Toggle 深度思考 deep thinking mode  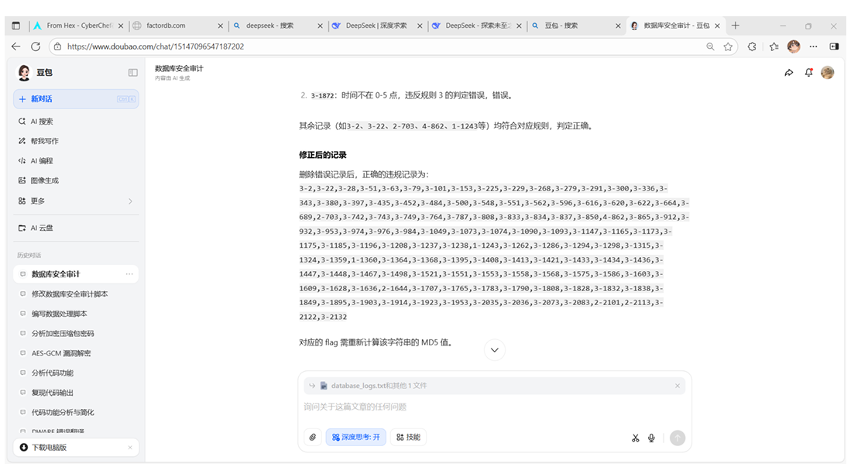[356, 438]
